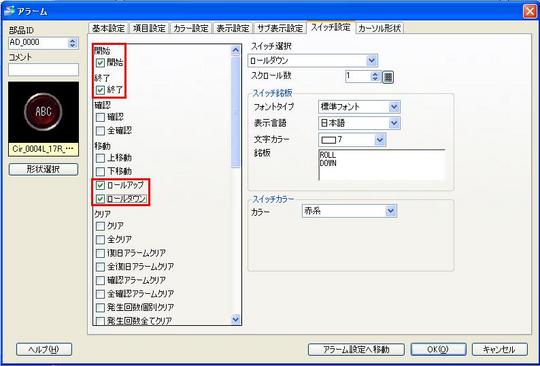Toggle the ロールアップ checkbox

click(100, 185)
